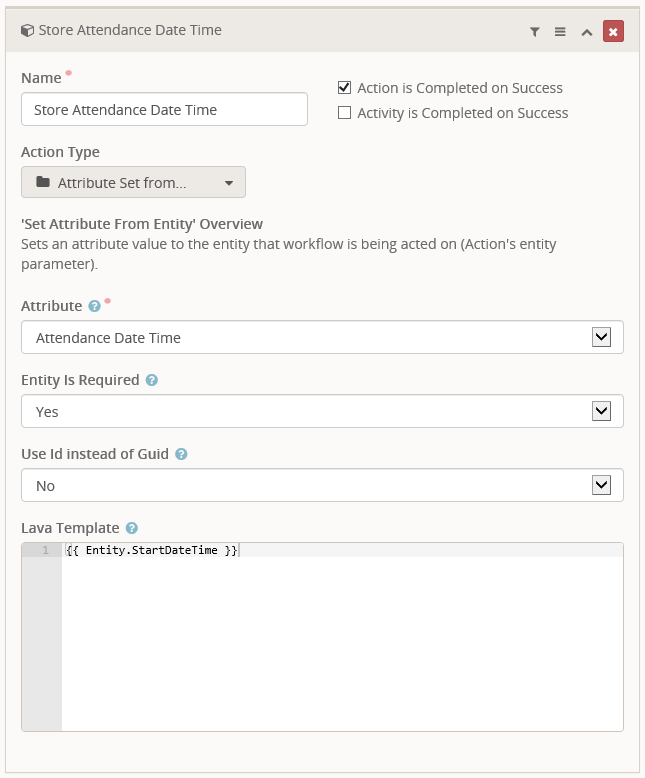The height and width of the screenshot is (778, 645).
Task: Show help for Entity Is Required
Action: click(152, 380)
